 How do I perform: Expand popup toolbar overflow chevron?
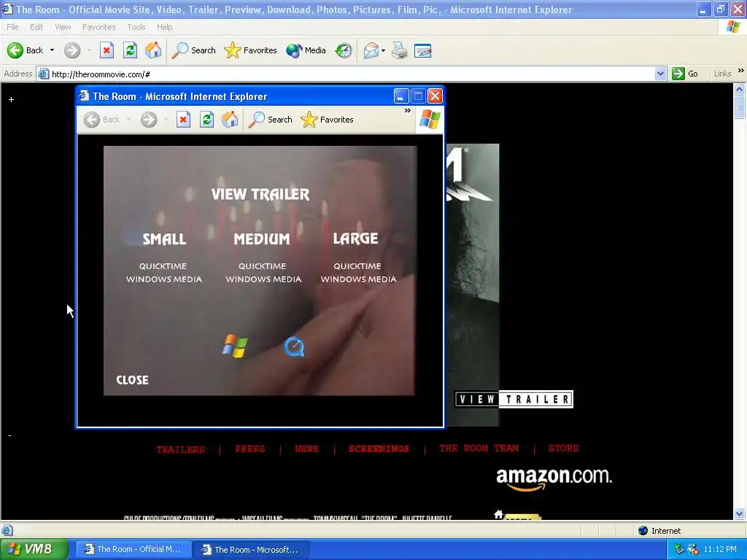[407, 111]
